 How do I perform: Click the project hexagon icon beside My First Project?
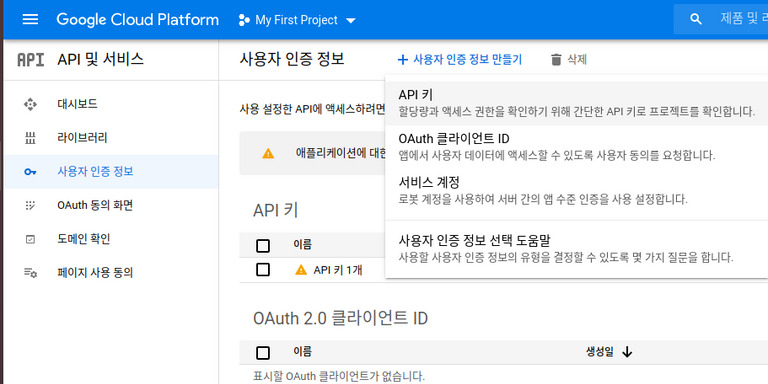243,20
